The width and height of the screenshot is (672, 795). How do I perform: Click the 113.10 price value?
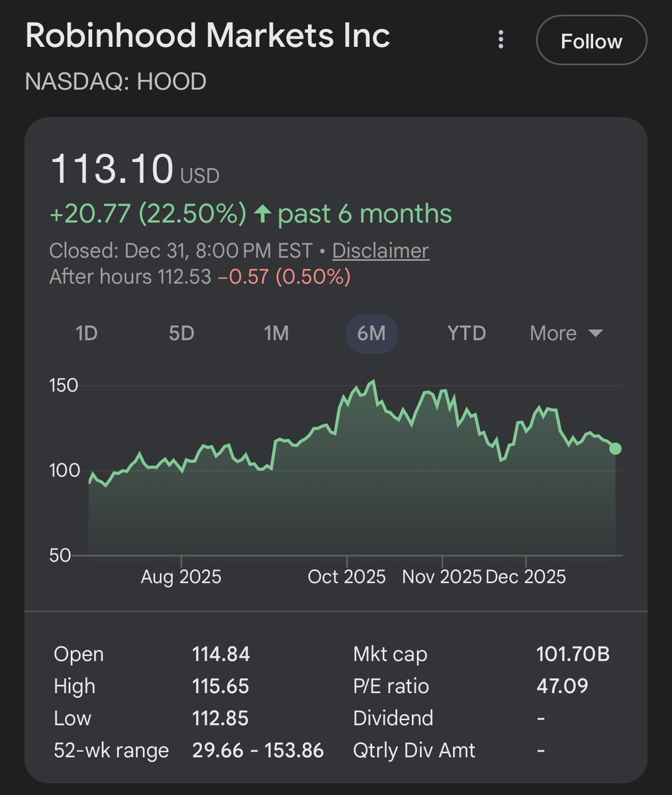pos(112,169)
